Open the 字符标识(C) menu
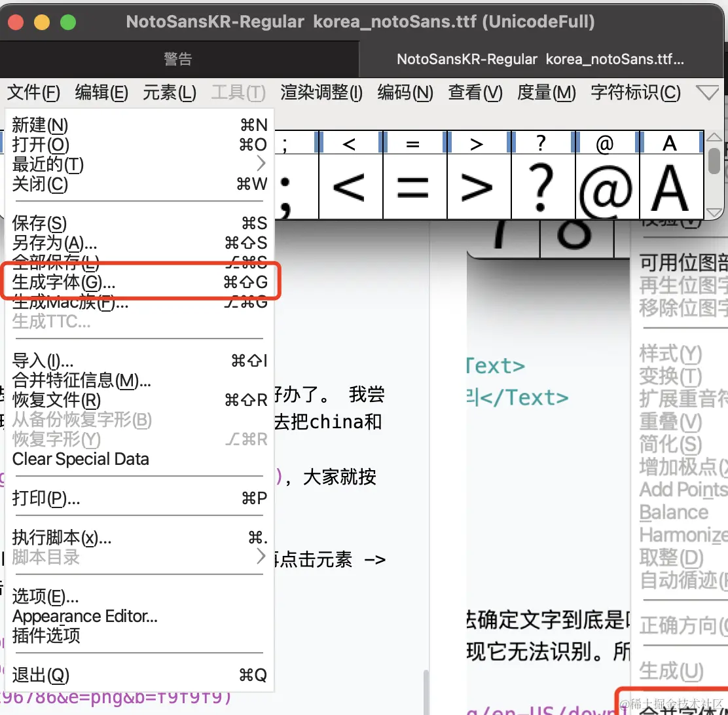 pos(636,92)
